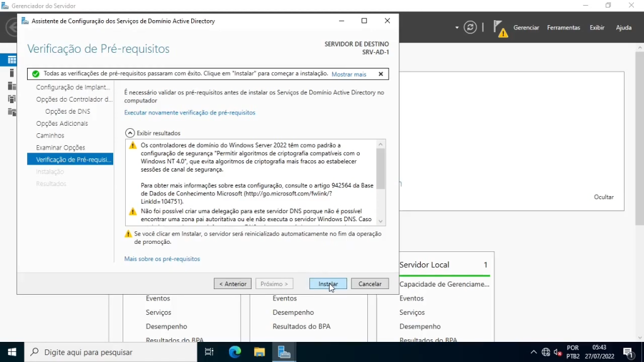Click the network globe tray icon
The image size is (644, 362).
coord(545,352)
